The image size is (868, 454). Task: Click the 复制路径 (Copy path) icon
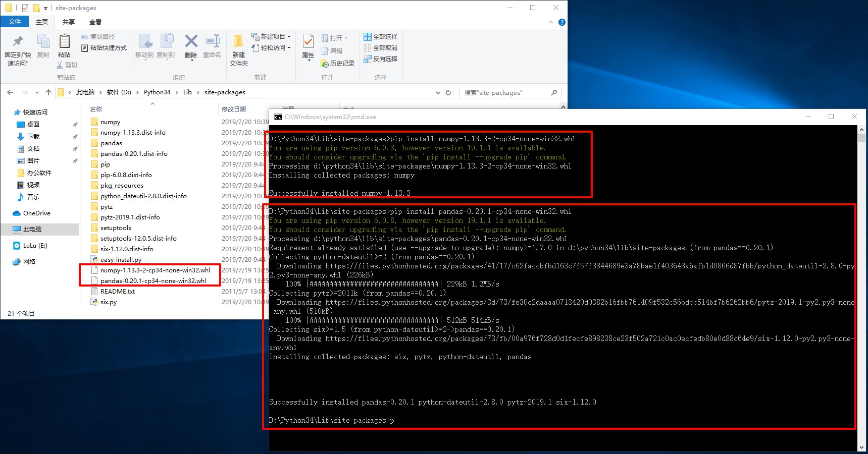pyautogui.click(x=84, y=36)
